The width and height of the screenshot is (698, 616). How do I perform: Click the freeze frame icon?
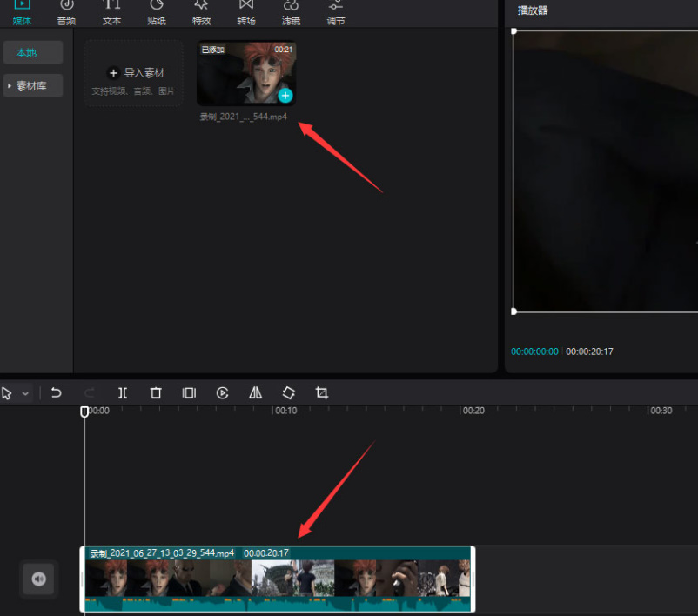[189, 393]
